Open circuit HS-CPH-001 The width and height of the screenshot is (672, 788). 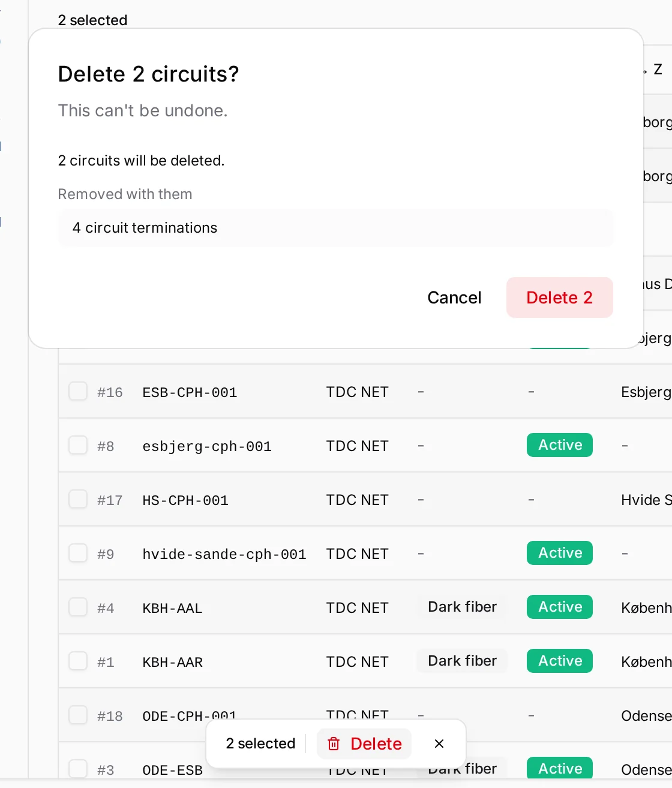(x=185, y=500)
